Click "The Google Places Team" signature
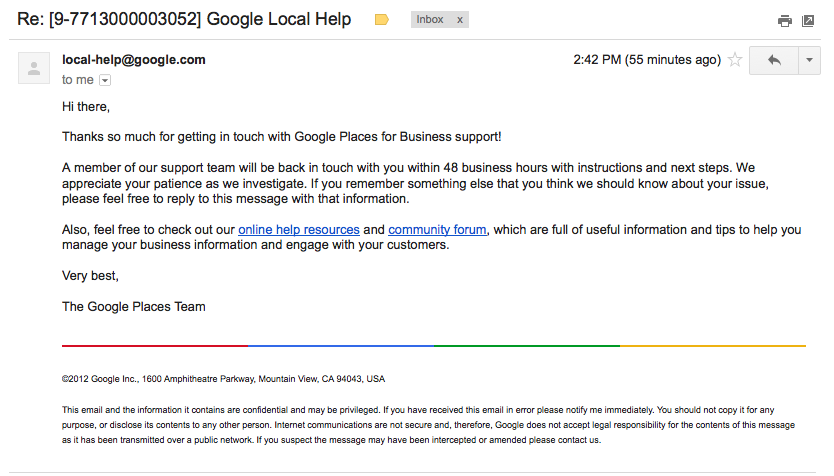 pos(133,307)
